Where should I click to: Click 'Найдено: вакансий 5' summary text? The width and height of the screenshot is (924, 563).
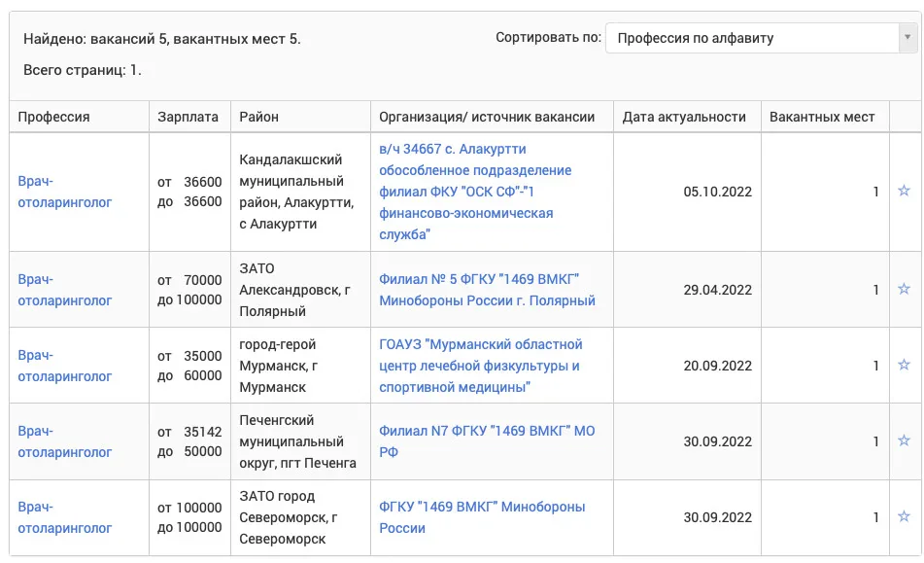162,40
